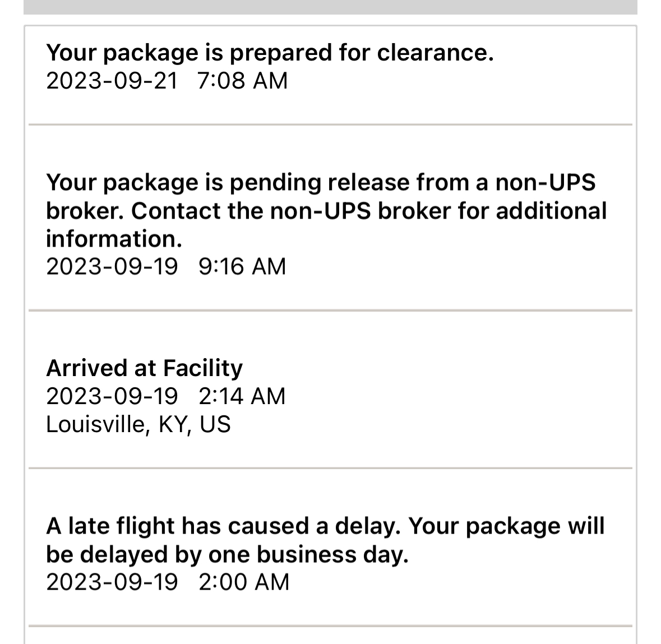Click the 2023-09-21 date
The width and height of the screenshot is (661, 644).
pos(112,81)
